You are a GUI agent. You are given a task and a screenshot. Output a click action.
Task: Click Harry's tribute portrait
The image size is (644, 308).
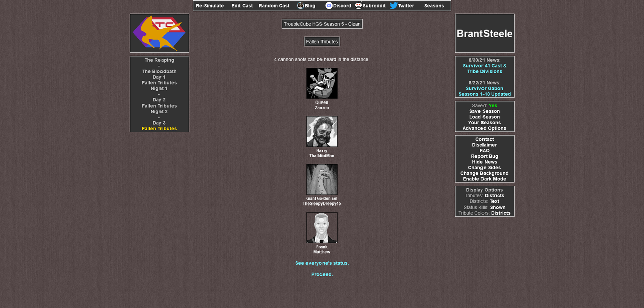322,132
